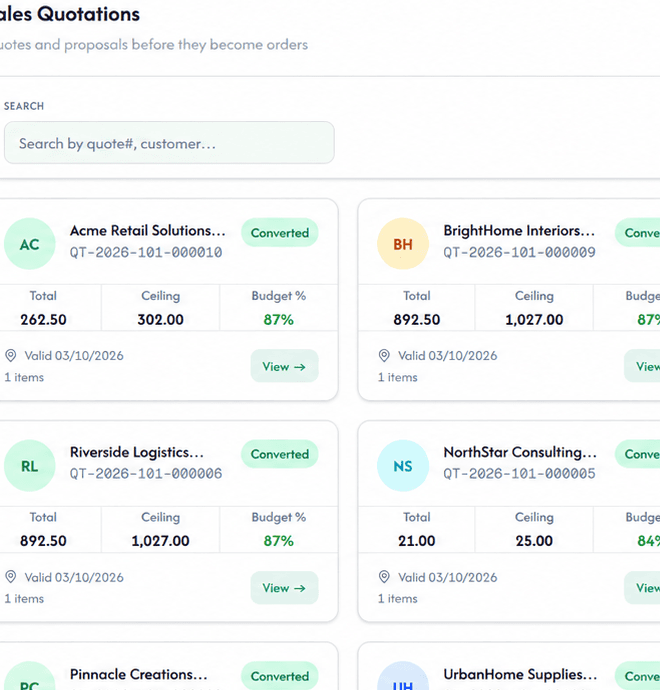Click 1 items on Acme Retail card
The image size is (660, 690).
tap(24, 377)
